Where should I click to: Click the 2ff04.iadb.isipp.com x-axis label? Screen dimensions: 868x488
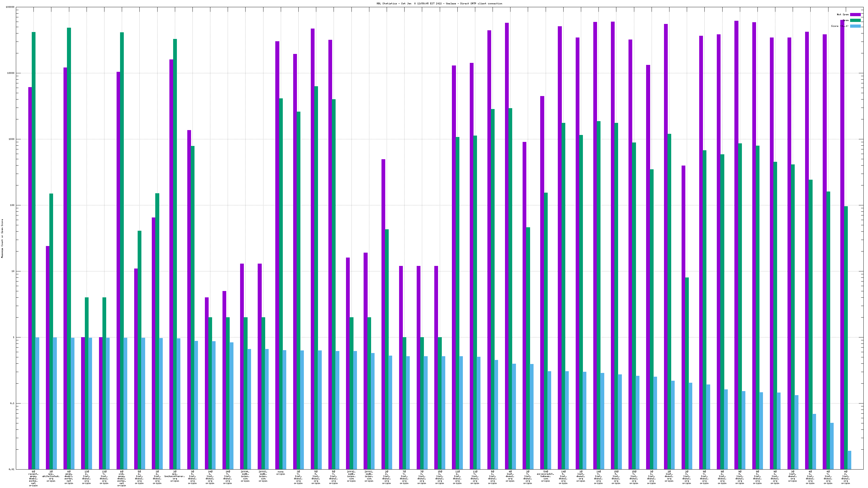coord(245,476)
